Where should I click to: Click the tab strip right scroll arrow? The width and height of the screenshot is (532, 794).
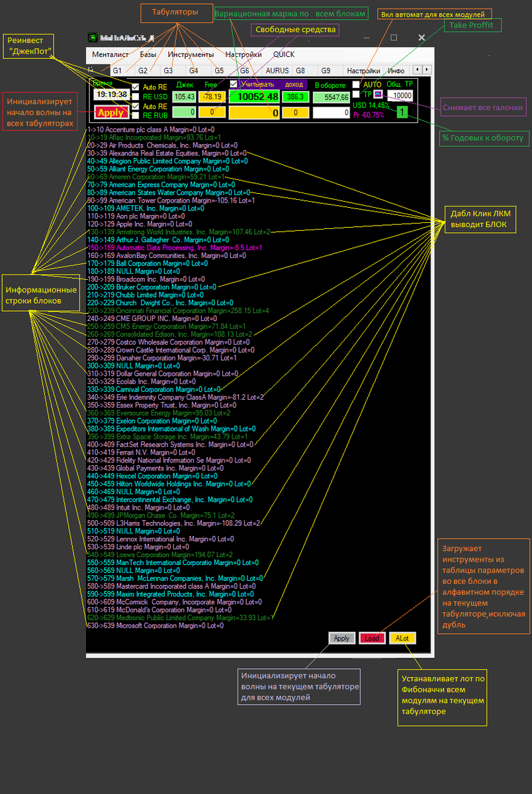point(427,69)
